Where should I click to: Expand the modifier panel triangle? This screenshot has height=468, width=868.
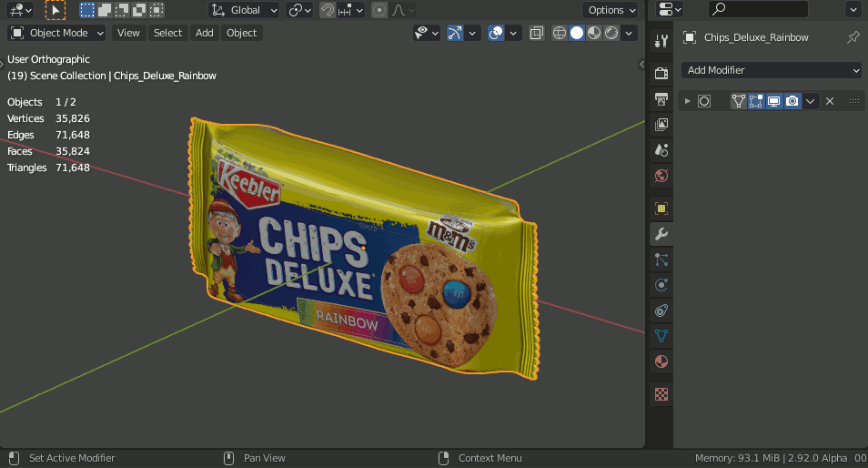point(687,101)
